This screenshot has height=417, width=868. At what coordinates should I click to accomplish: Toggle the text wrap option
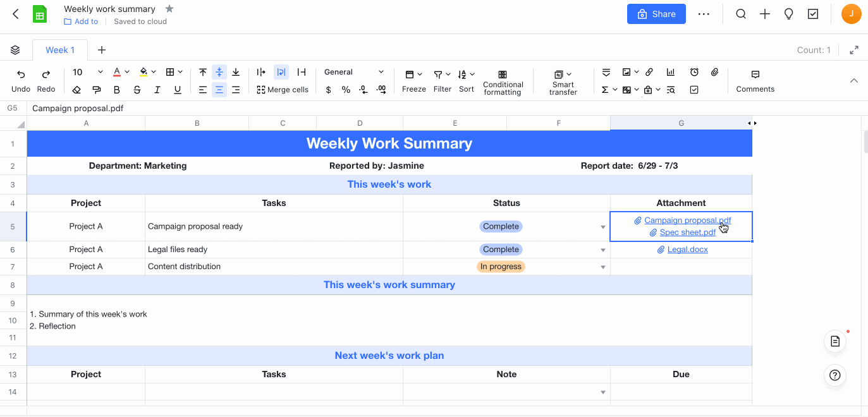[x=282, y=72]
